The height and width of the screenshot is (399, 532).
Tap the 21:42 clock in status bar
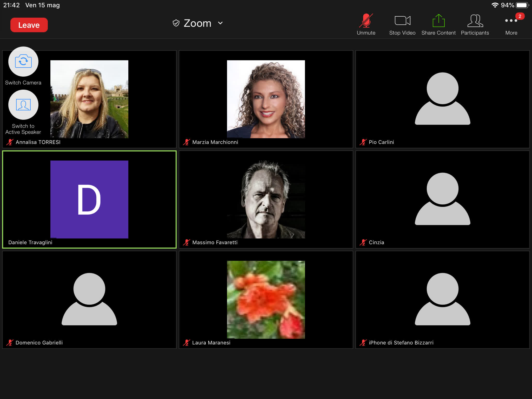pyautogui.click(x=11, y=5)
